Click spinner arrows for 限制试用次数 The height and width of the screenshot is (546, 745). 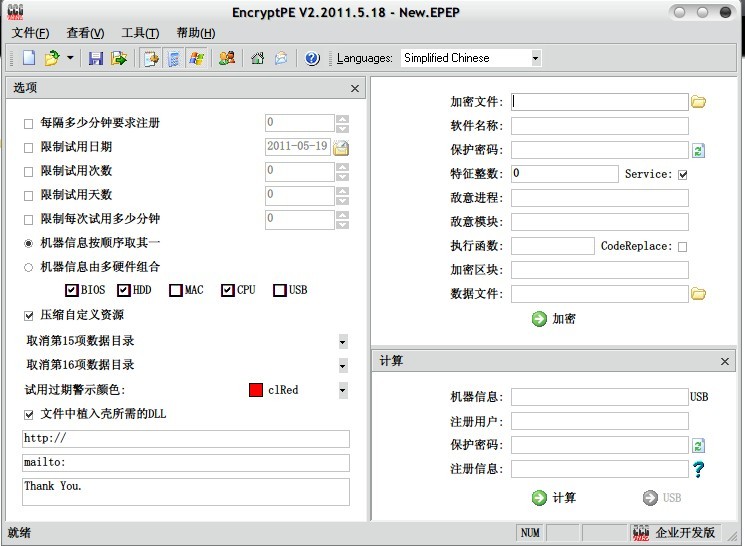pos(342,172)
